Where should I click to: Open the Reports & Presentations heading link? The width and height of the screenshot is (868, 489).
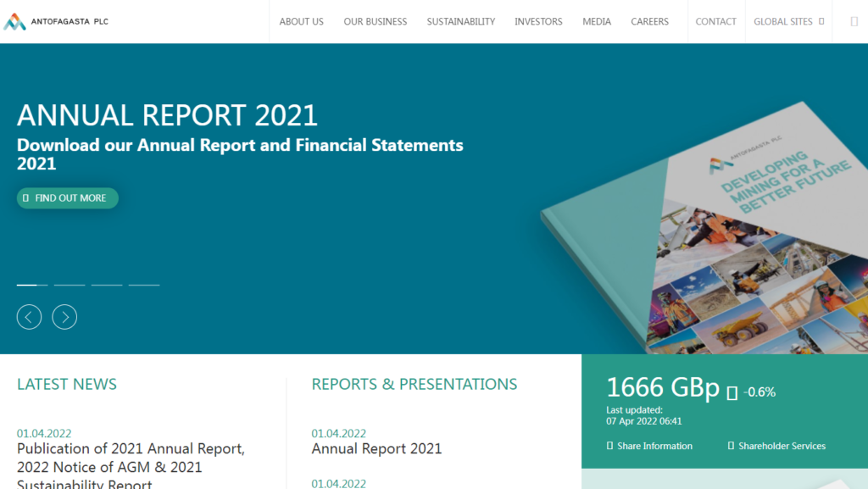[414, 384]
